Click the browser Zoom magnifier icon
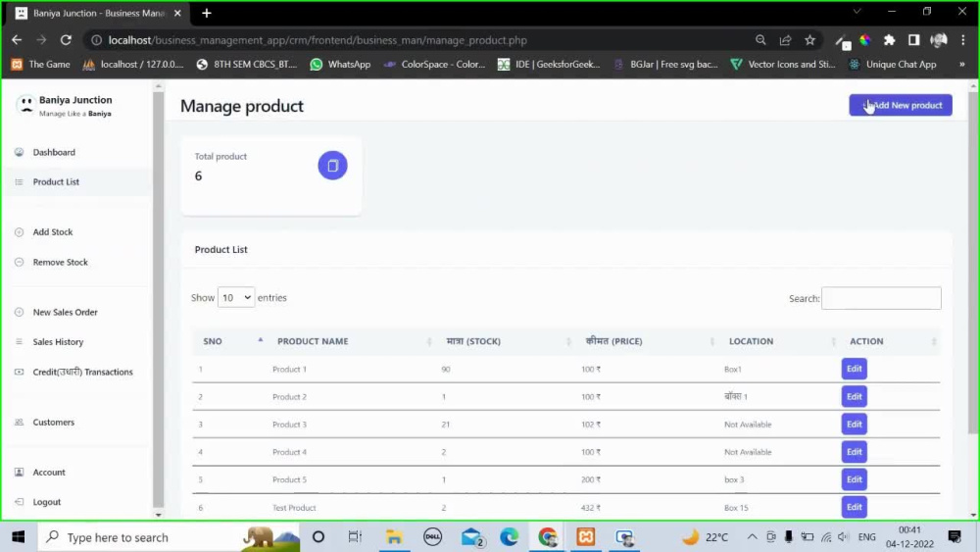 pyautogui.click(x=760, y=40)
